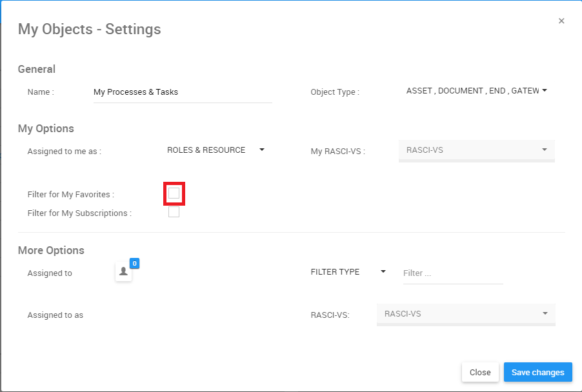Click the caret beside ROLES & RESOURCE
582x392 pixels.
click(262, 150)
